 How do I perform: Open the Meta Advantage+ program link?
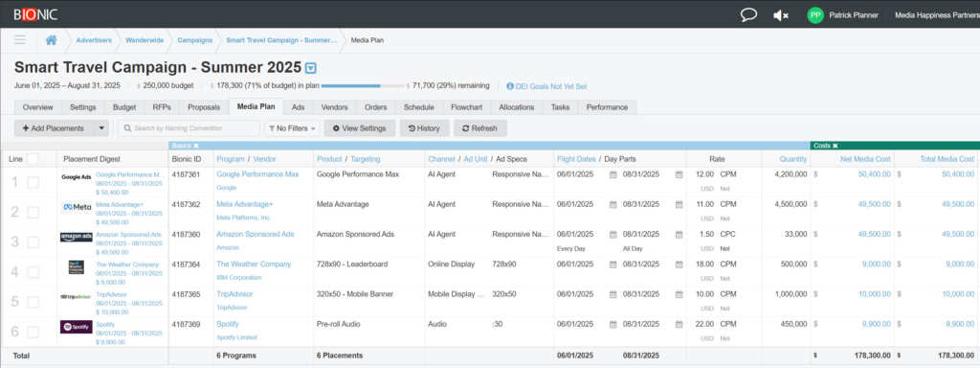[x=244, y=204]
